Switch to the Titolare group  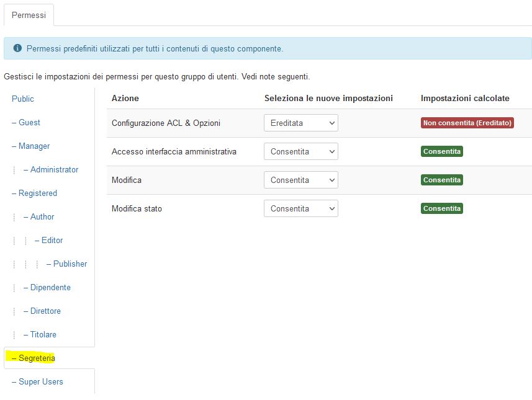tap(40, 335)
